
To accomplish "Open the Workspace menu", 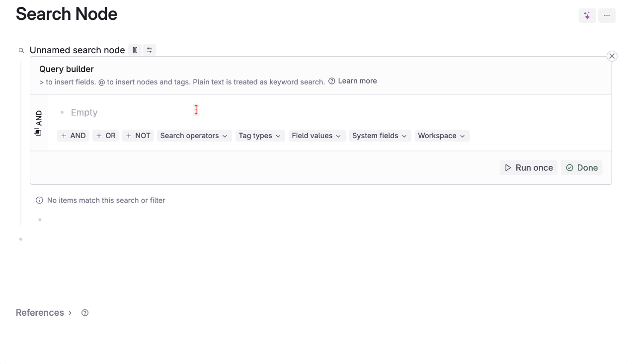I will 441,136.
